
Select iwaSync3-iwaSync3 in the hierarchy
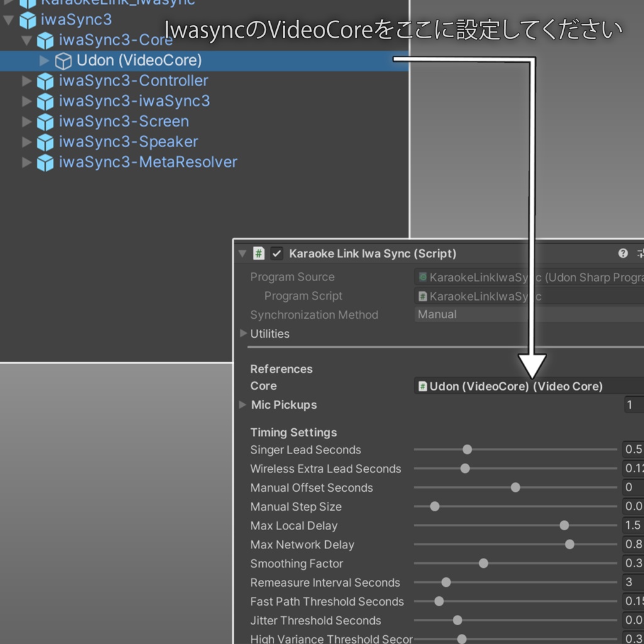point(134,101)
